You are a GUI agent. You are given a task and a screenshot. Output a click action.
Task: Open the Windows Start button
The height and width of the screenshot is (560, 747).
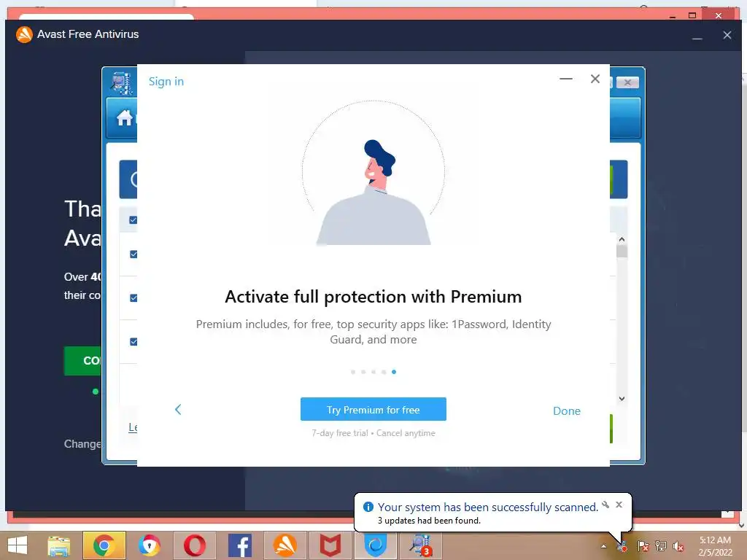coord(18,545)
